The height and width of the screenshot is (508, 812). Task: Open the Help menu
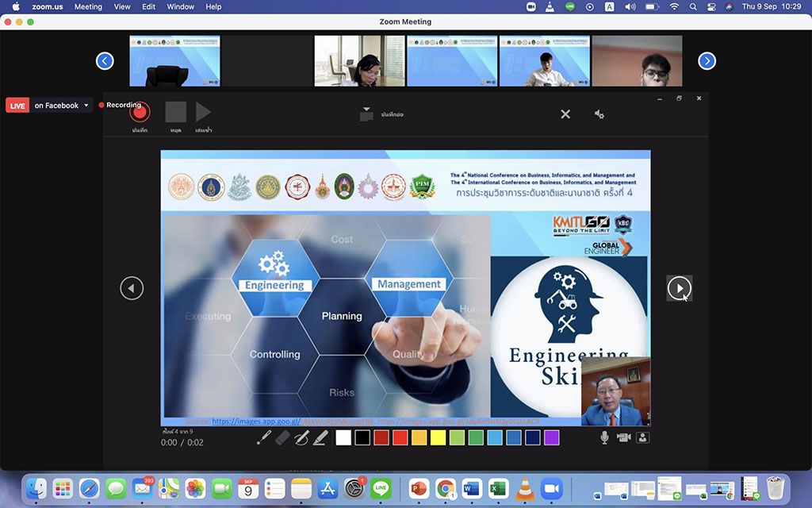(213, 6)
